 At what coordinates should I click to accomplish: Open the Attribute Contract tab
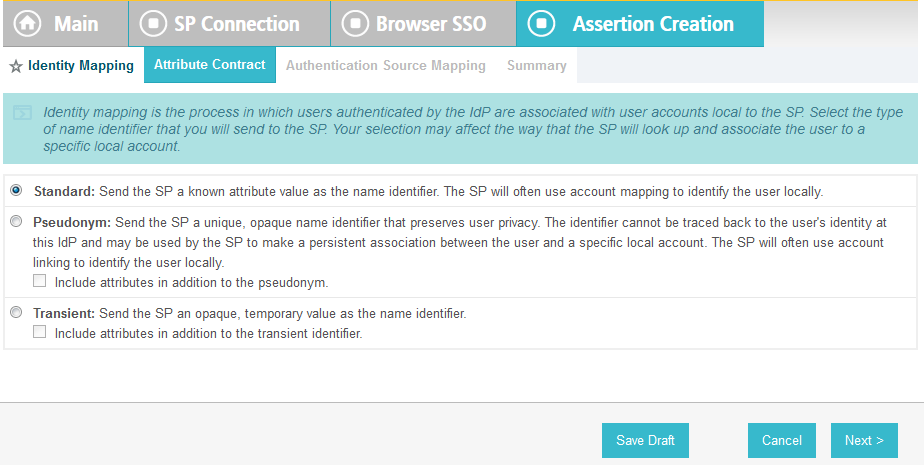[210, 65]
